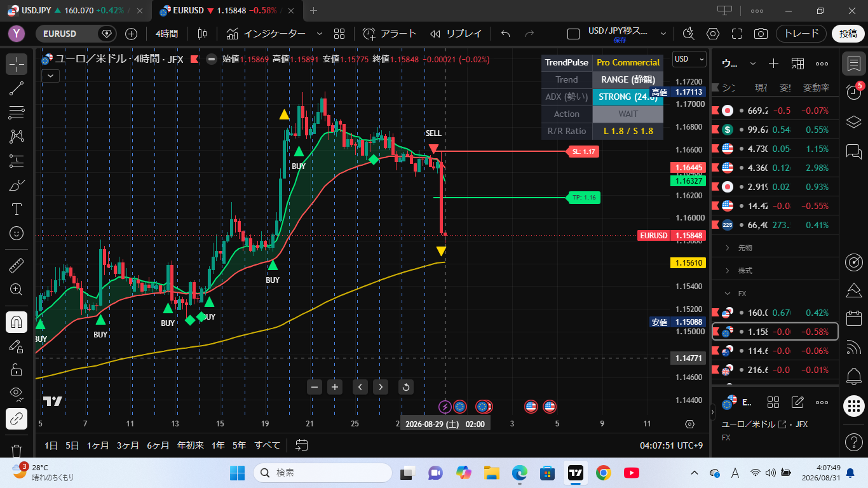
Task: Toggle hide all drawings eye icon
Action: click(x=17, y=395)
